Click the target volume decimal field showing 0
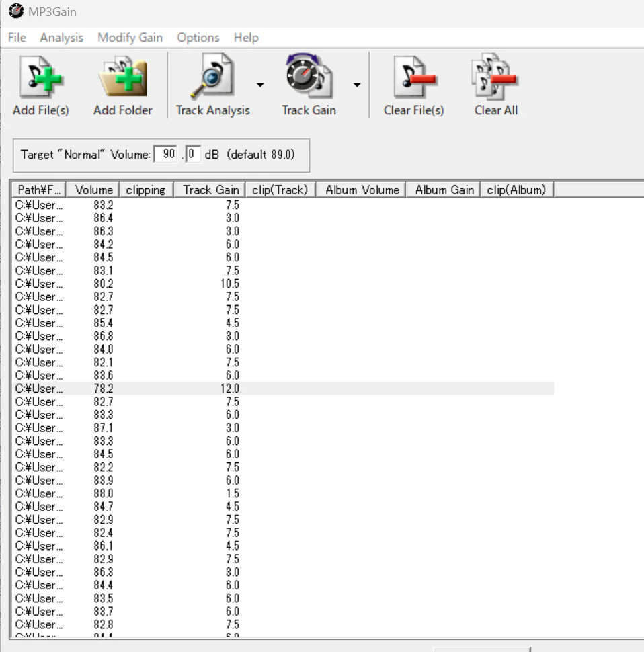This screenshot has height=652, width=644. coord(192,154)
